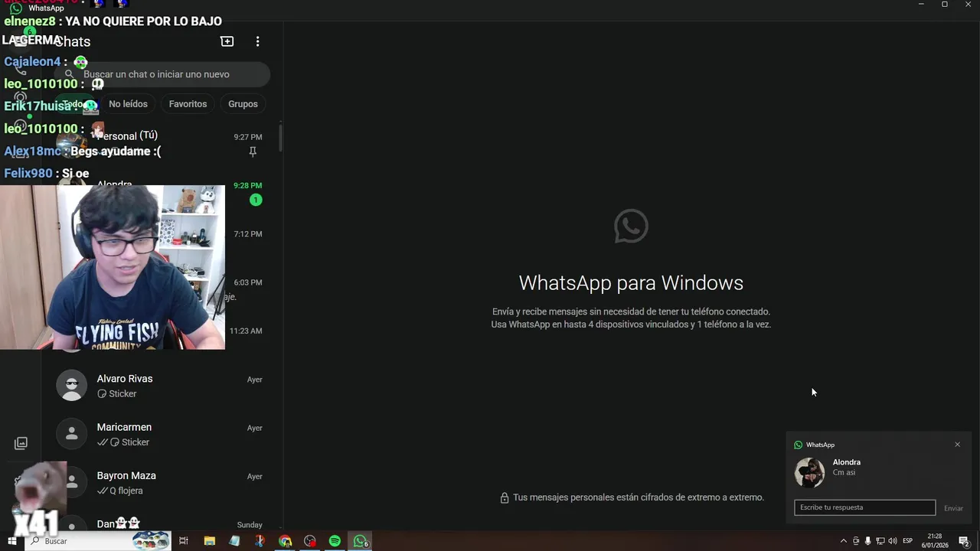
Task: Click the microphone tray icon
Action: point(867,541)
